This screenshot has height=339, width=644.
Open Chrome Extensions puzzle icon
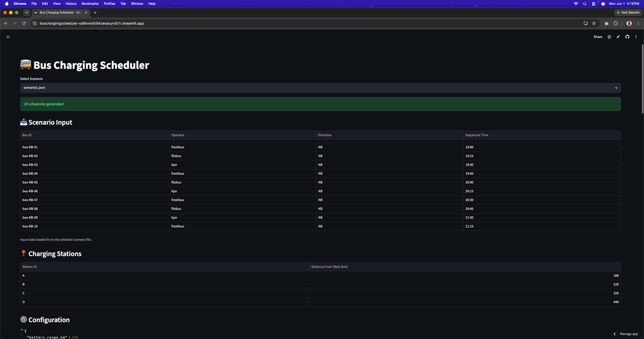click(x=616, y=23)
